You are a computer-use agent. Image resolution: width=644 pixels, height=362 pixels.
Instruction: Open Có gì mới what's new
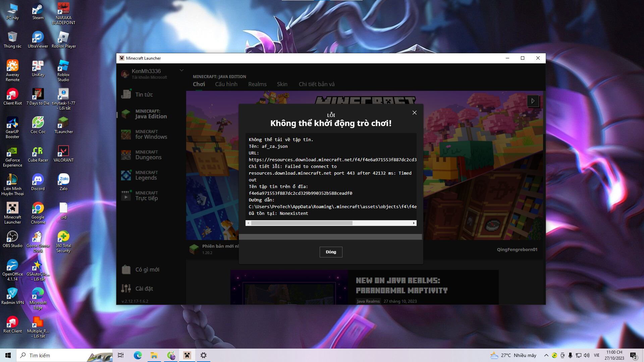(147, 269)
